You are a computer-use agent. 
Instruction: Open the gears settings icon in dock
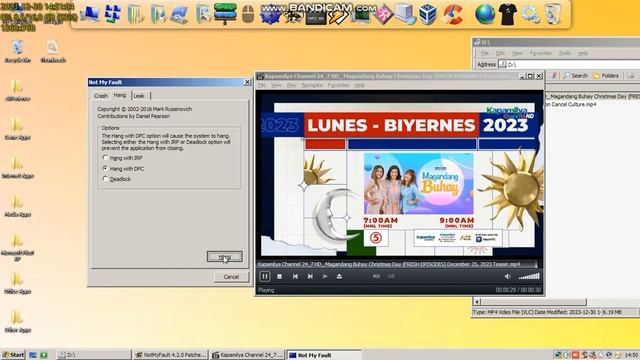point(530,15)
